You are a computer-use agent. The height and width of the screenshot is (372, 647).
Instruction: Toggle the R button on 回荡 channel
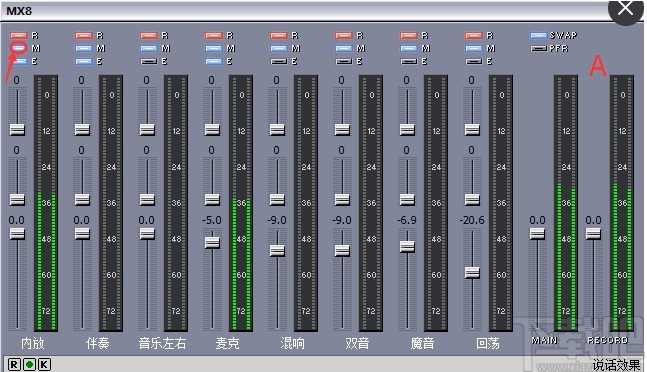tap(474, 35)
